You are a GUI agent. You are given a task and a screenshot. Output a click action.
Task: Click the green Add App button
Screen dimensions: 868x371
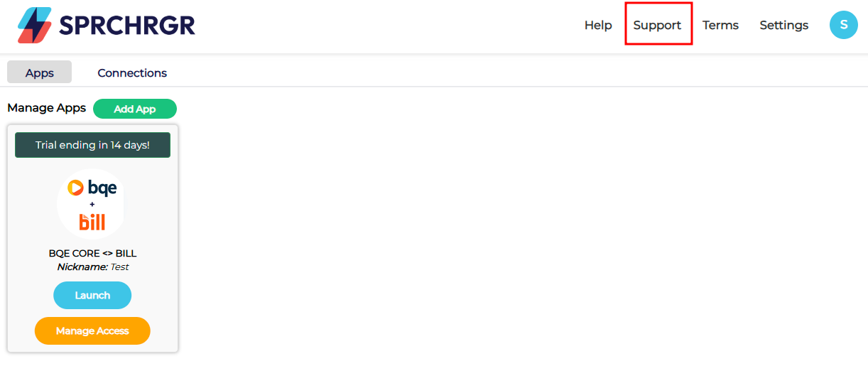(135, 109)
